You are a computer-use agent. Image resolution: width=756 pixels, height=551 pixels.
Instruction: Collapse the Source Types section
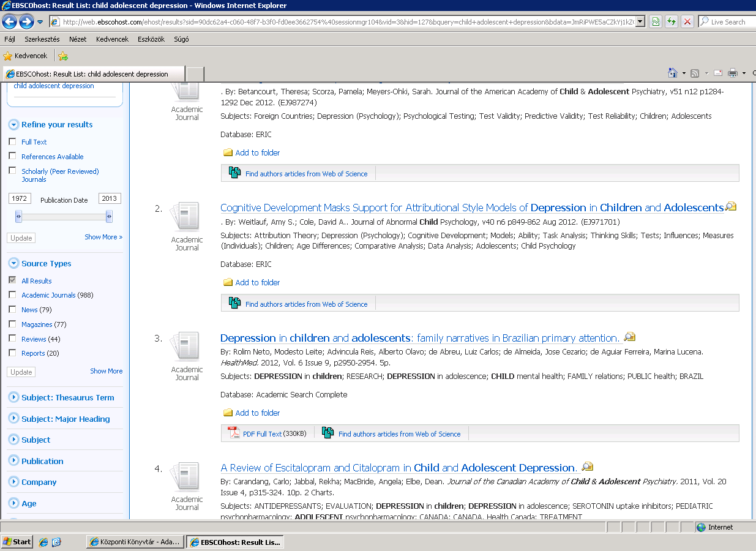(x=13, y=263)
